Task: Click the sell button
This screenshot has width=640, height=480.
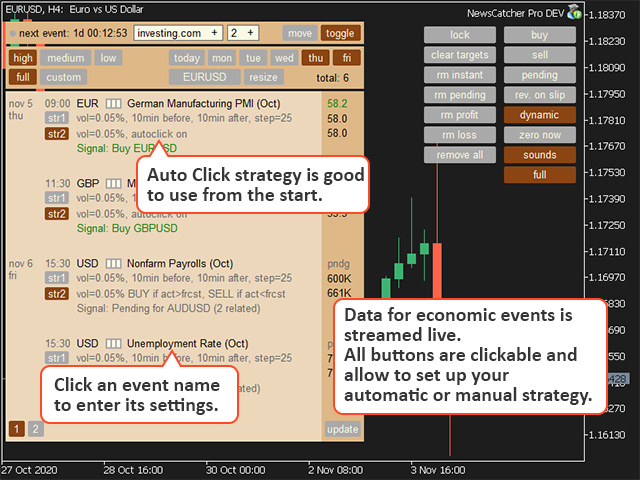Action: 540,55
